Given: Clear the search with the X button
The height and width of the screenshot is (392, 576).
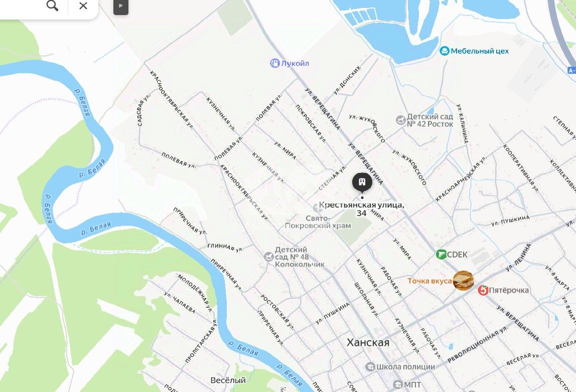Looking at the screenshot, I should 83,6.
